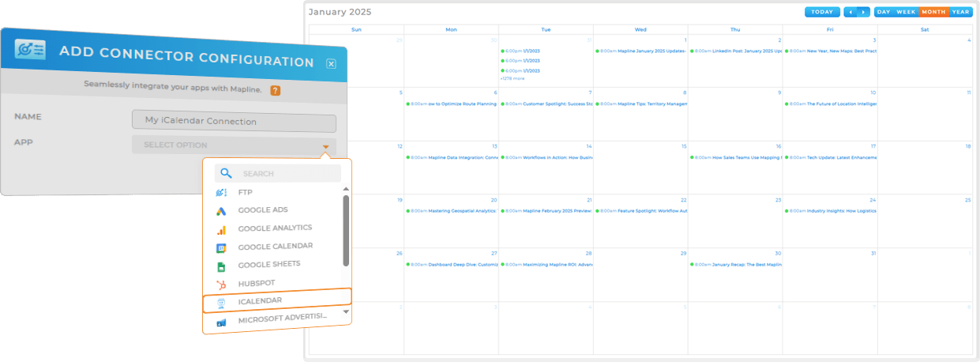Image resolution: width=980 pixels, height=362 pixels.
Task: Open 'Mapline January 2025 Updates' event
Action: click(640, 51)
